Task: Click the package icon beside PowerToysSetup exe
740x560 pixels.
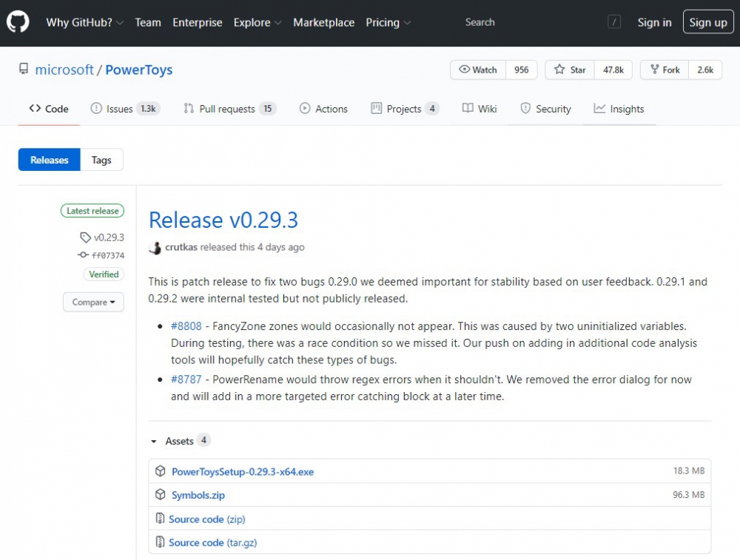Action: pyautogui.click(x=161, y=470)
